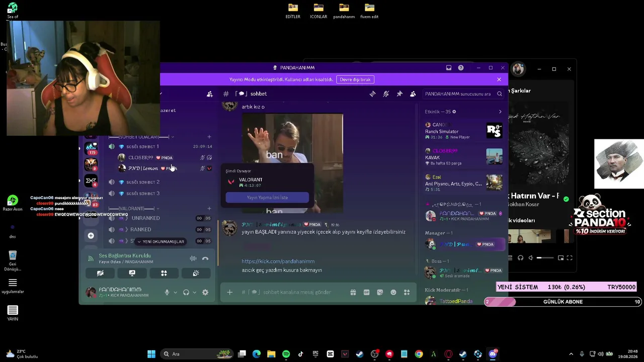This screenshot has width=644, height=362.
Task: Open sticker picker in message bar
Action: click(380, 292)
